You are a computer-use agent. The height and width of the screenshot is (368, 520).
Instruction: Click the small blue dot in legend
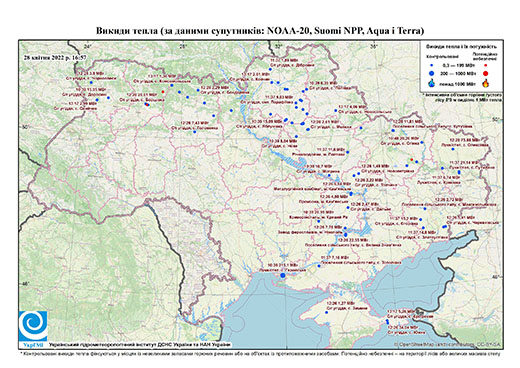click(x=431, y=65)
